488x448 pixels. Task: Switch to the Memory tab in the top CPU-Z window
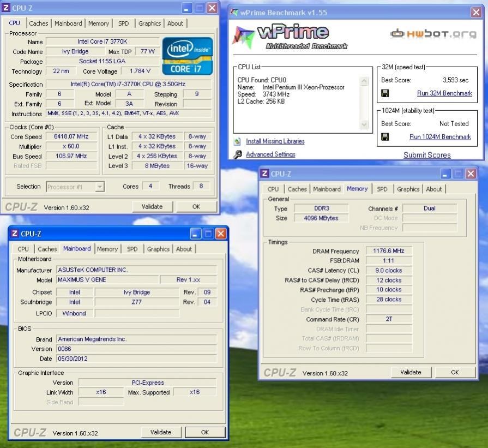pos(99,23)
